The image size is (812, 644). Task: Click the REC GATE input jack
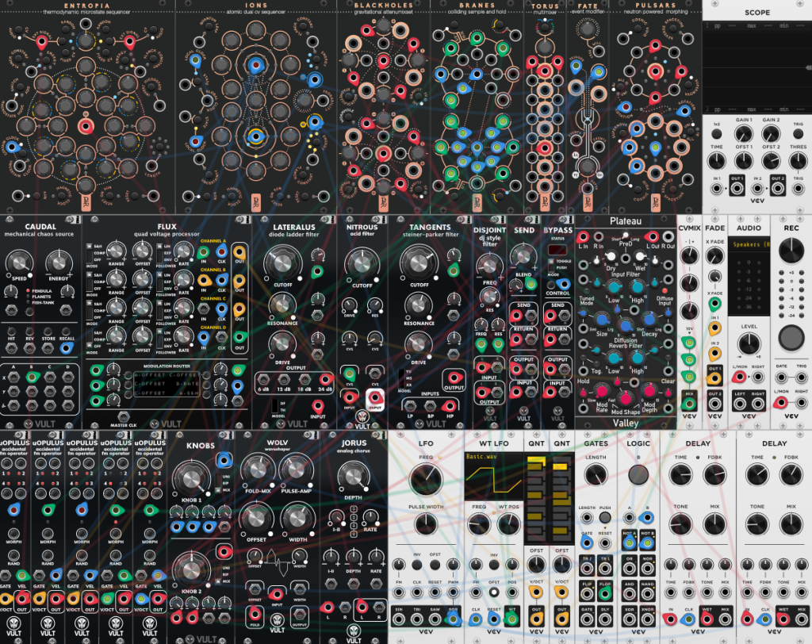click(781, 377)
